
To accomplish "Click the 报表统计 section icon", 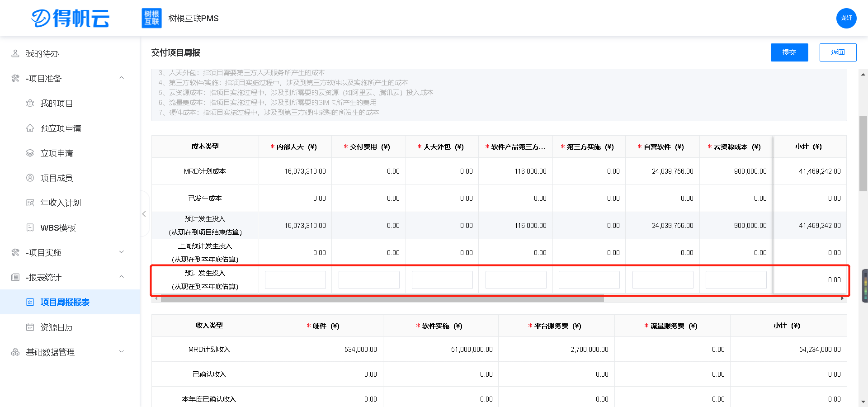I will point(15,277).
